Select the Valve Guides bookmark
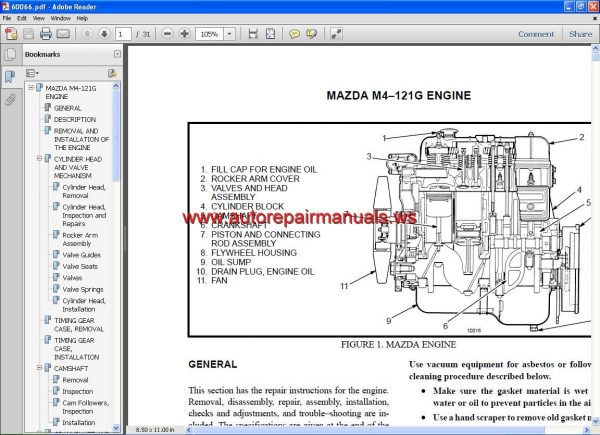This screenshot has height=435, width=600. 82,255
